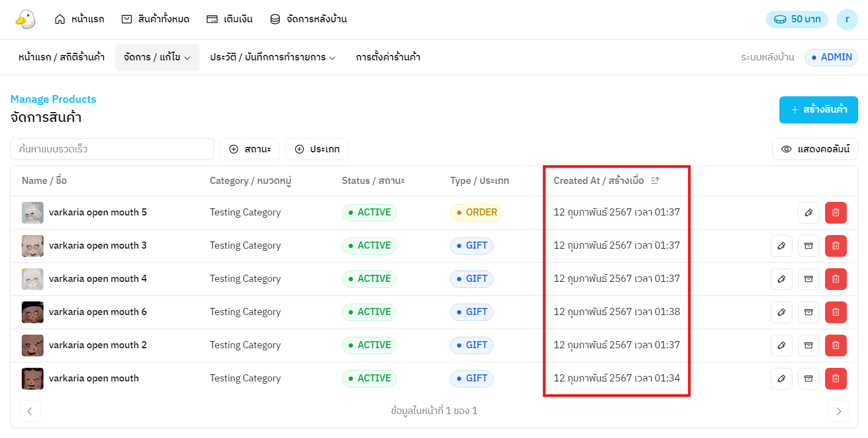
Task: Go to next page arrow
Action: tap(838, 411)
